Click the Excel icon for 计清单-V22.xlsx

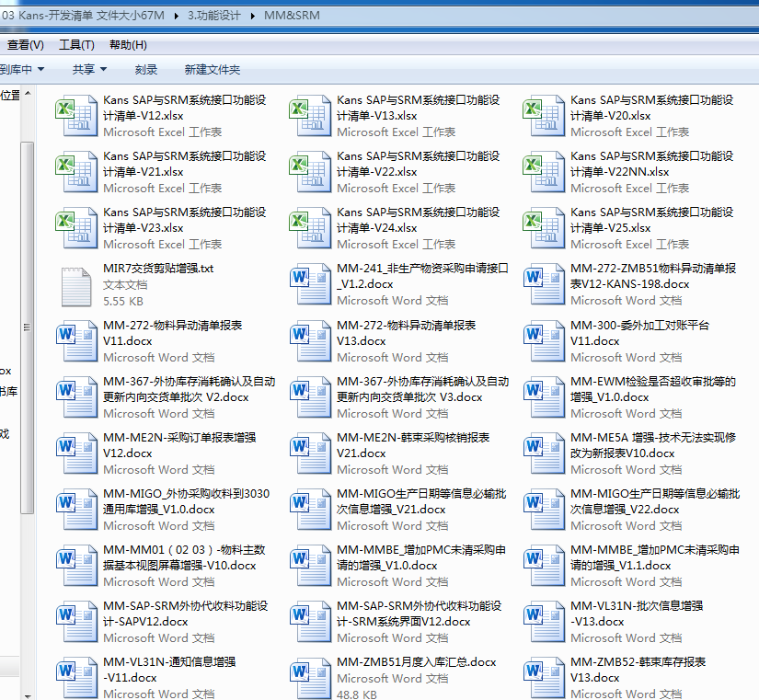(x=310, y=172)
